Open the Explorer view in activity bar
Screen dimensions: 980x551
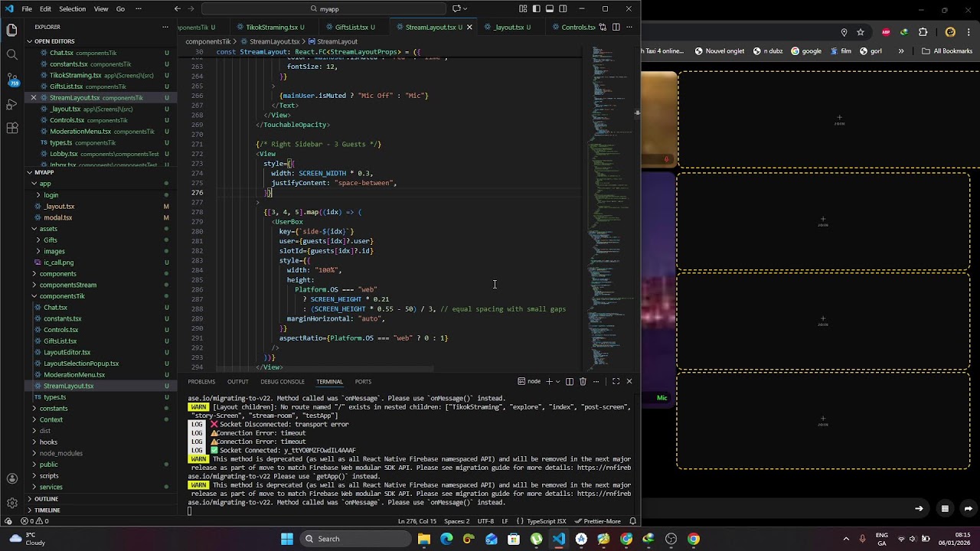pos(11,30)
